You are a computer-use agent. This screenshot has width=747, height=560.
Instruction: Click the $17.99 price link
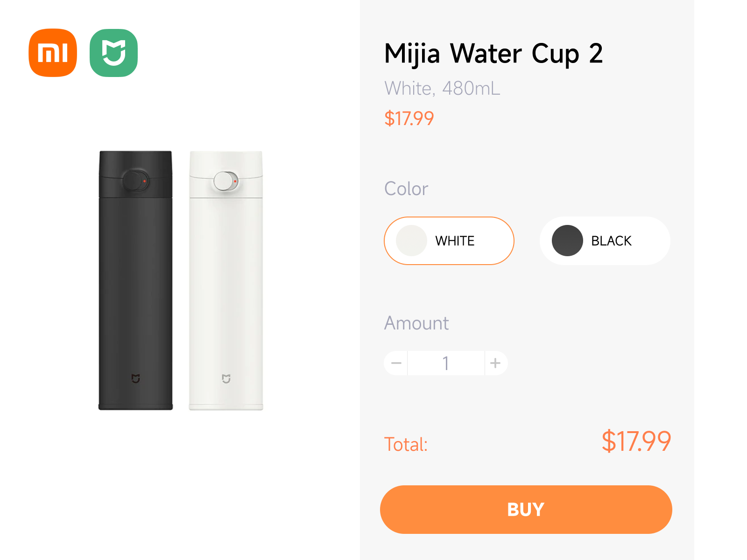(409, 119)
